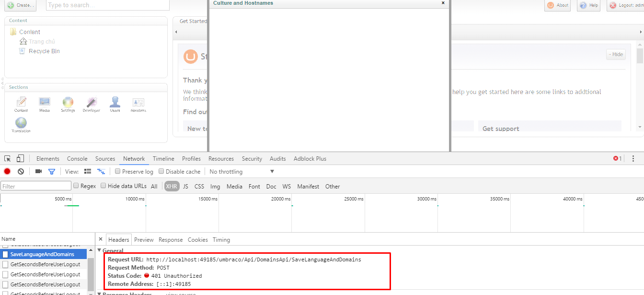Screen dimensions: 644x295
Task: Collapse the General headers section
Action: tap(100, 250)
